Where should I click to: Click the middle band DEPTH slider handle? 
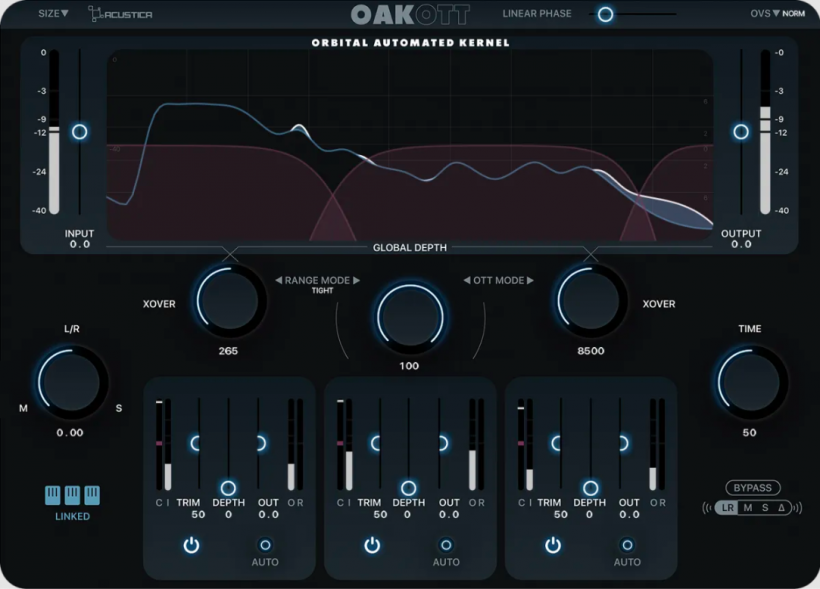[x=408, y=488]
